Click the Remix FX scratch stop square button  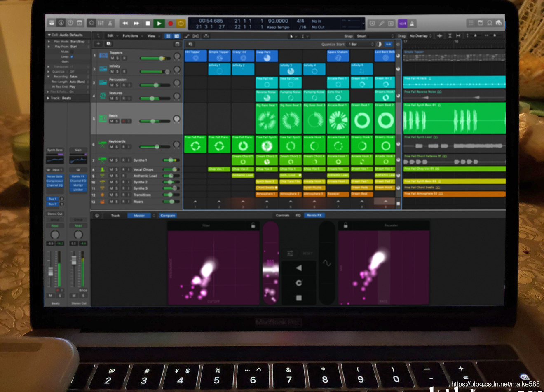(299, 298)
